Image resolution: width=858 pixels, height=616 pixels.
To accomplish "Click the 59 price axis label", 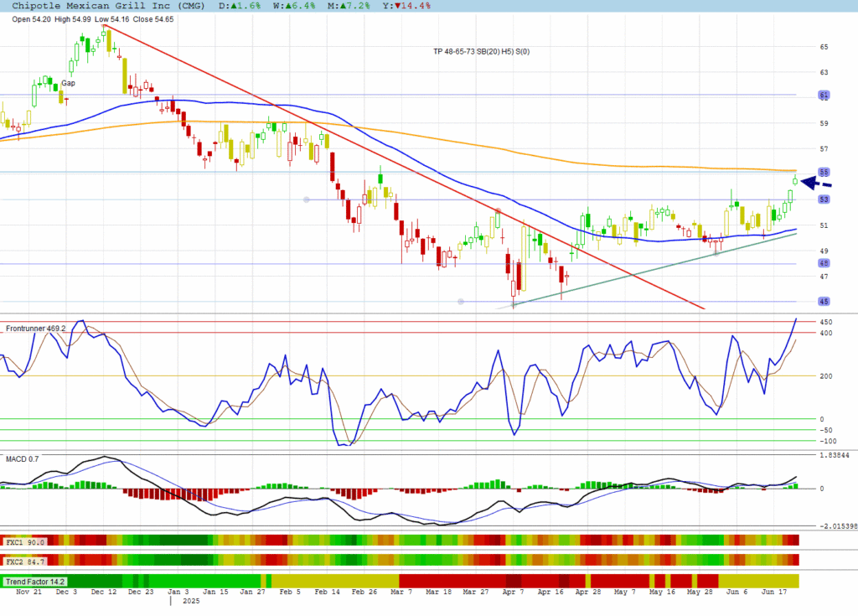I will pos(824,123).
